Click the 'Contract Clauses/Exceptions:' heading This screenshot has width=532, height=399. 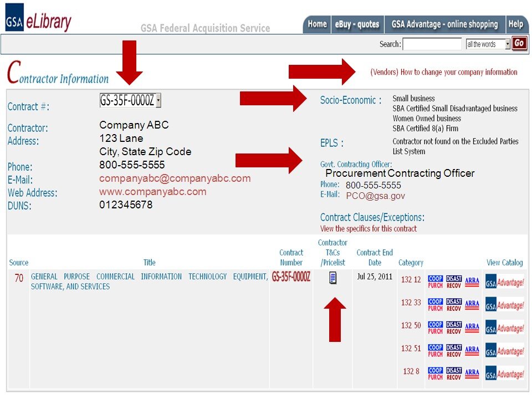372,217
